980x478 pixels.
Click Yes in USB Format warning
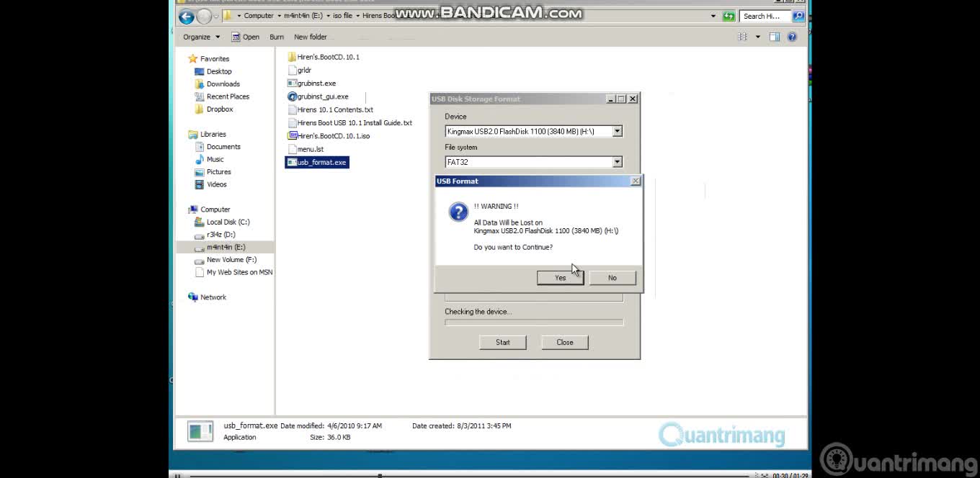(x=560, y=278)
